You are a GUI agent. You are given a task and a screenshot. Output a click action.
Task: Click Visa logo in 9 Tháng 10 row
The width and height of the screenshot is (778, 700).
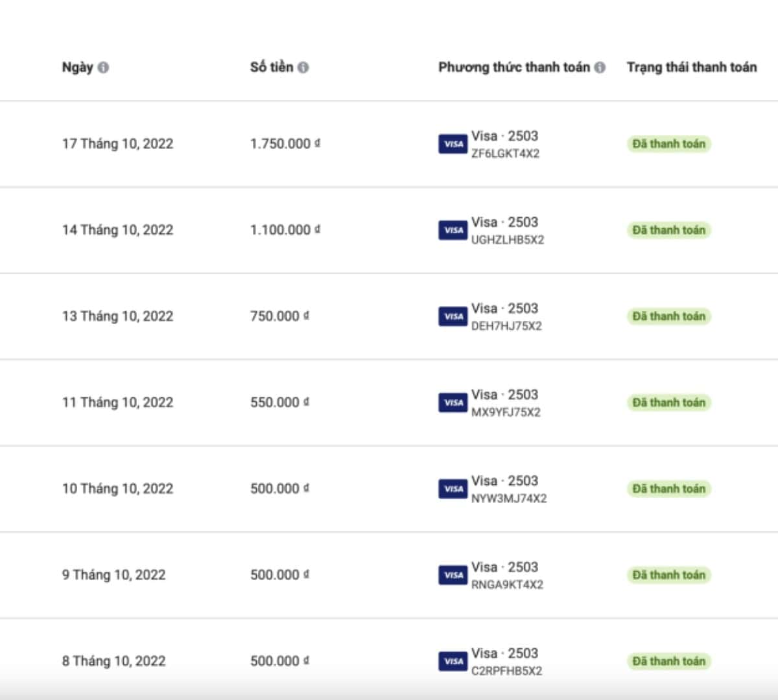point(453,575)
